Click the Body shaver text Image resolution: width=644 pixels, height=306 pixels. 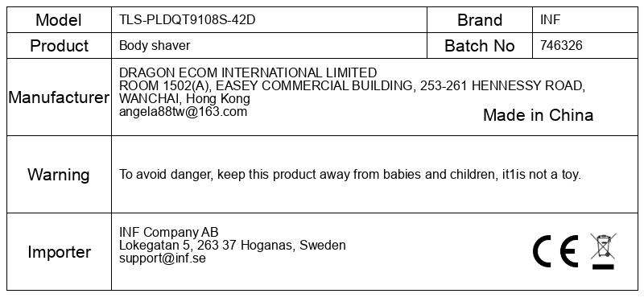(x=155, y=45)
